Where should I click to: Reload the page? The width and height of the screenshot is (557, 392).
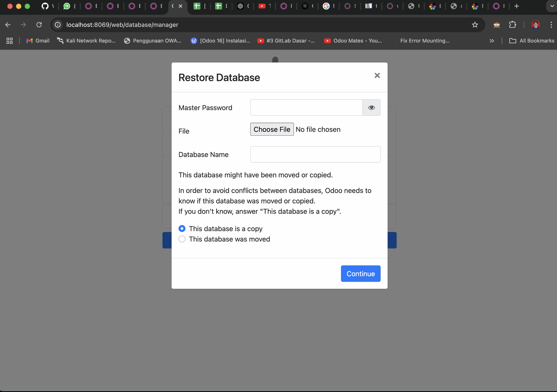pyautogui.click(x=39, y=25)
